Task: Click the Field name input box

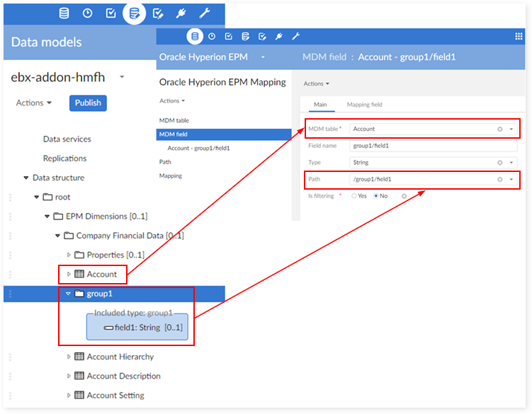Action: pyautogui.click(x=434, y=146)
